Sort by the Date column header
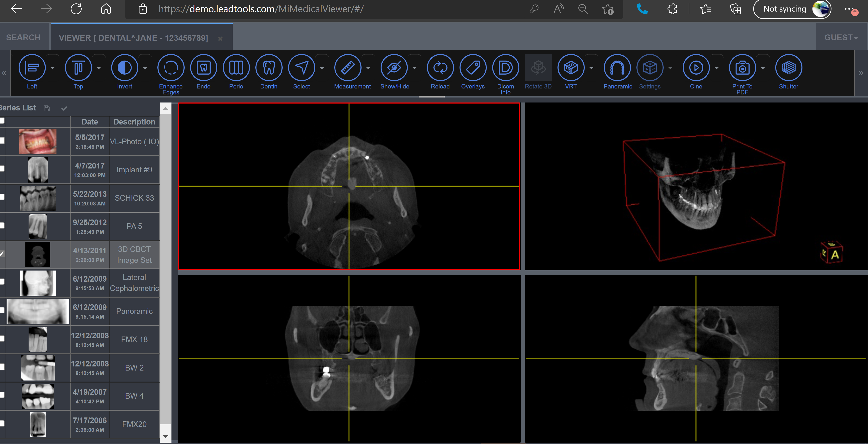Image resolution: width=868 pixels, height=444 pixels. point(90,122)
